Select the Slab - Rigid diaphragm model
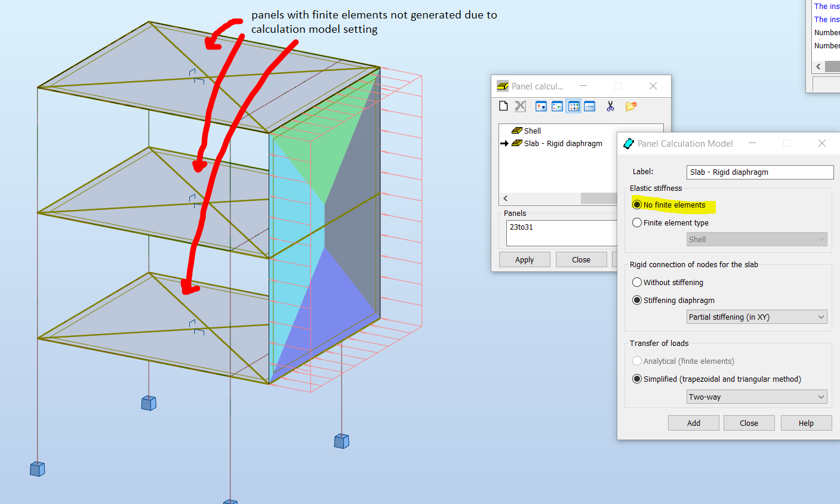The image size is (840, 504). coord(558,143)
